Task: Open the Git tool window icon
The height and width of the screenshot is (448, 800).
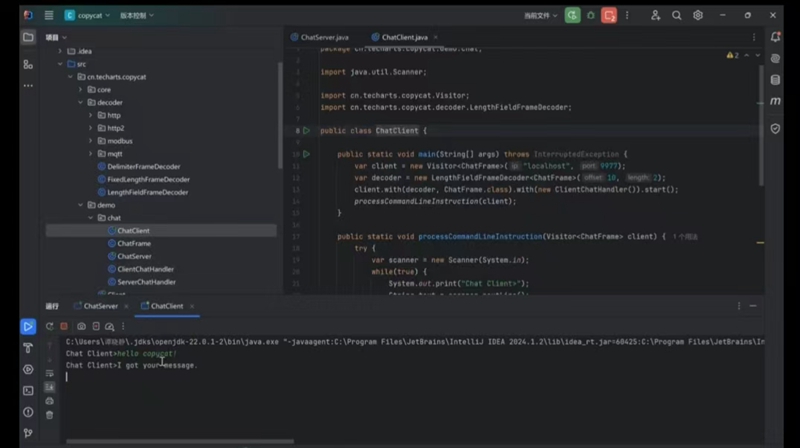Action: pyautogui.click(x=28, y=433)
